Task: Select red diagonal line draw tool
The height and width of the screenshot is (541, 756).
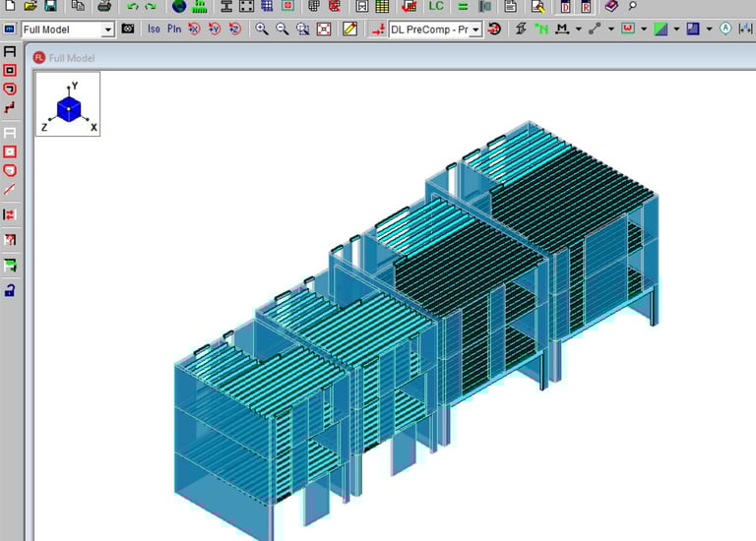Action: coord(10,189)
